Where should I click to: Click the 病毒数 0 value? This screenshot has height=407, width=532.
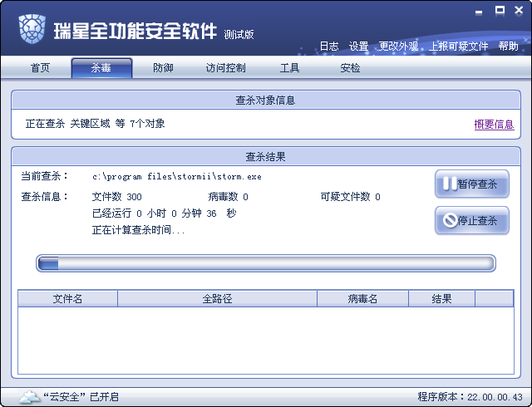228,196
